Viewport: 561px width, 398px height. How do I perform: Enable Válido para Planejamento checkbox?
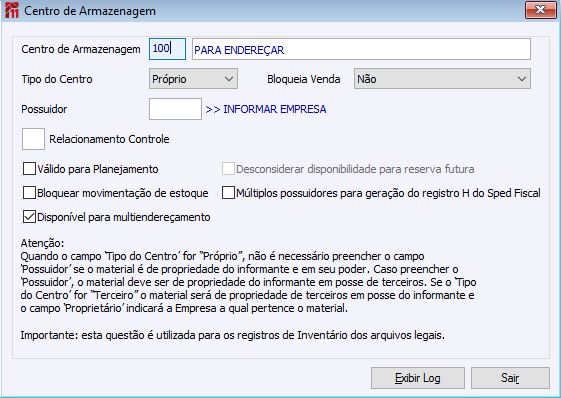pos(29,169)
